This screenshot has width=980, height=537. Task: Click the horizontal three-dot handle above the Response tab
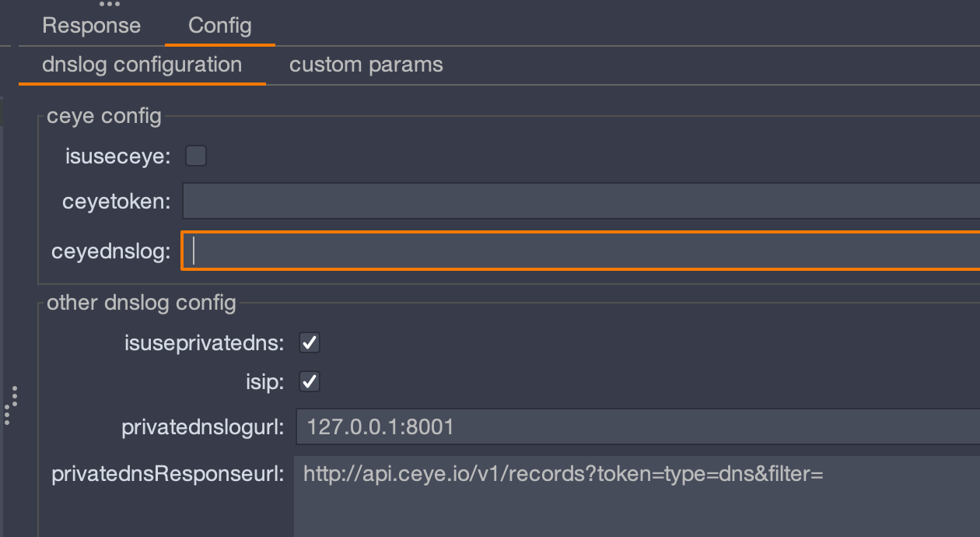coord(109,5)
